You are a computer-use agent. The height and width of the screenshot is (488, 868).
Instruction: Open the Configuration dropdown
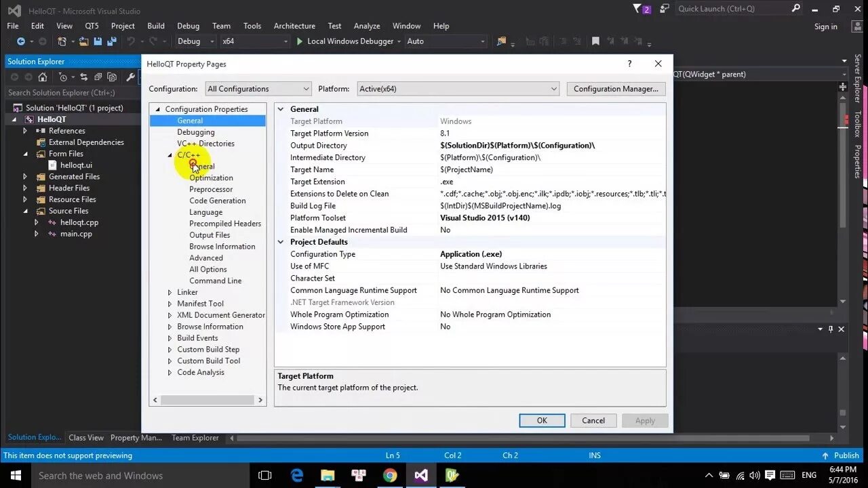[x=258, y=89]
